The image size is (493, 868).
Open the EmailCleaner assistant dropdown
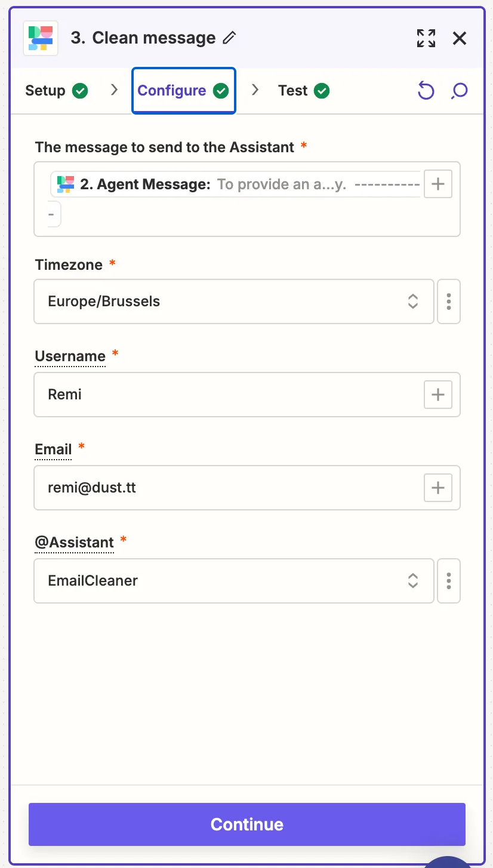point(234,581)
